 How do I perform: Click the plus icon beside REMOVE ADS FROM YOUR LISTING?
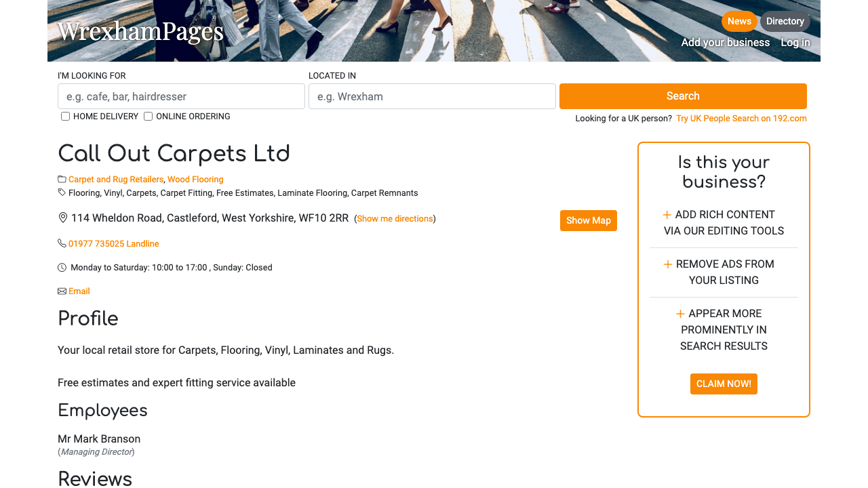667,264
